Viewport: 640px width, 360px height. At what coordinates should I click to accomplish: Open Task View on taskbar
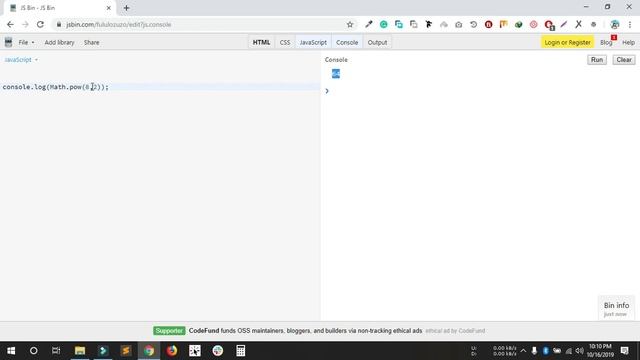(56, 351)
